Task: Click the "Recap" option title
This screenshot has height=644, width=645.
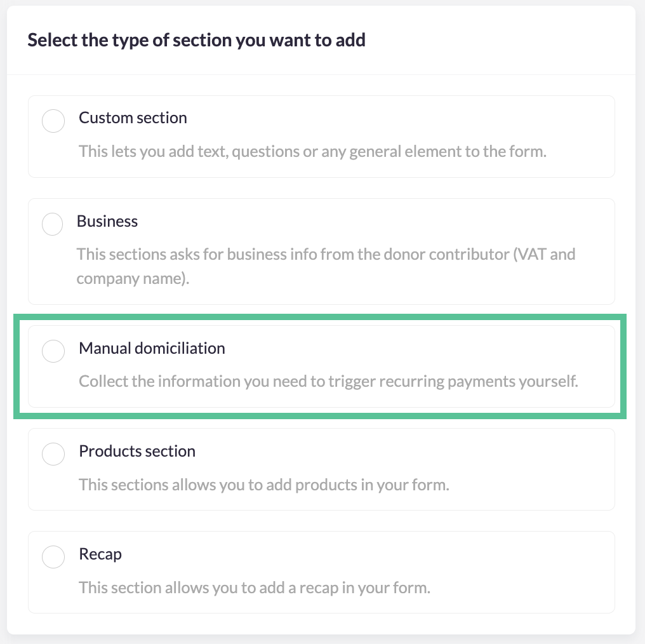Action: click(100, 554)
